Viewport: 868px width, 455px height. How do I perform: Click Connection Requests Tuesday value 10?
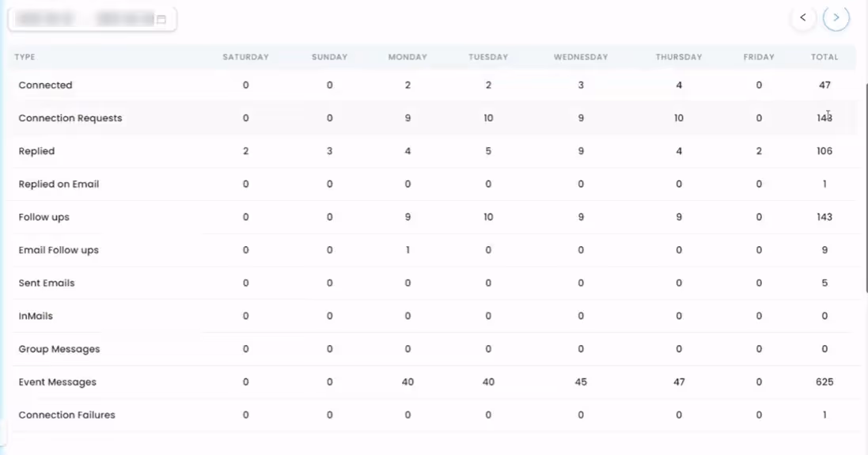click(x=488, y=118)
